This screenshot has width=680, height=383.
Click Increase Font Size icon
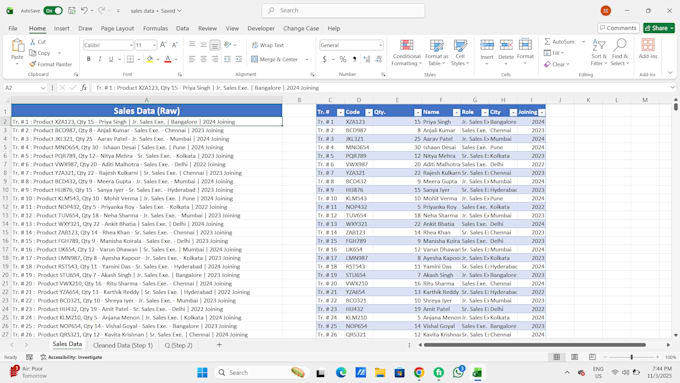pyautogui.click(x=163, y=45)
